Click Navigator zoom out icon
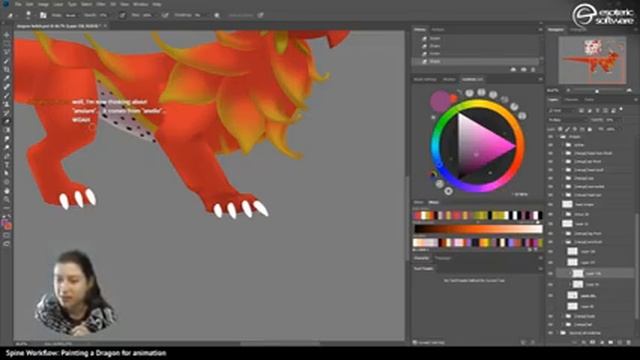This screenshot has width=640, height=360. click(x=568, y=90)
